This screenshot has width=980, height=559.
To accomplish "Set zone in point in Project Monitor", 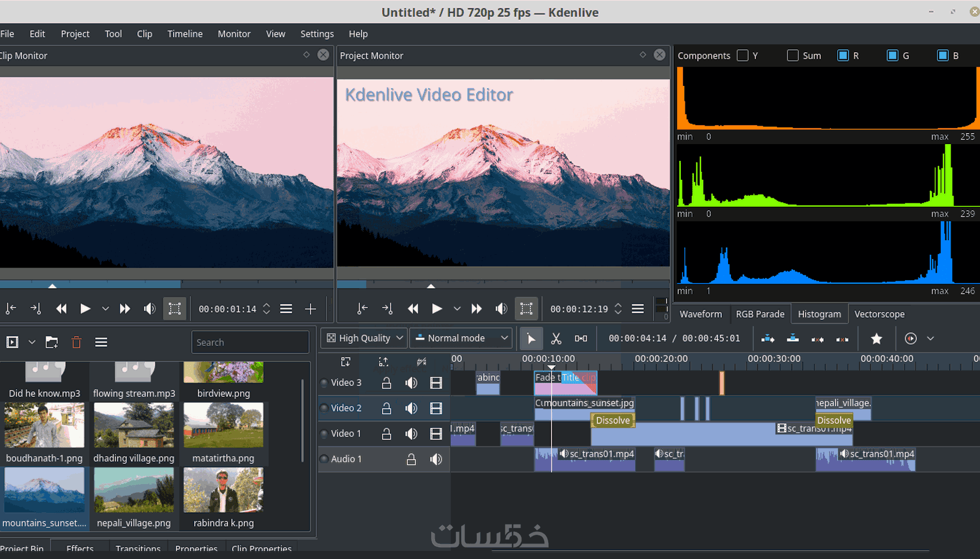I will coord(362,309).
